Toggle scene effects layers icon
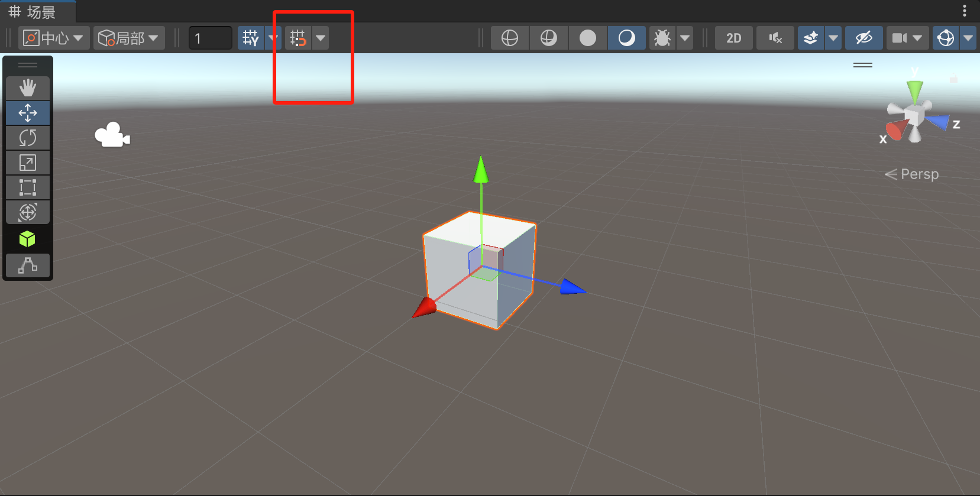Screen dimensions: 980x496 click(811, 38)
